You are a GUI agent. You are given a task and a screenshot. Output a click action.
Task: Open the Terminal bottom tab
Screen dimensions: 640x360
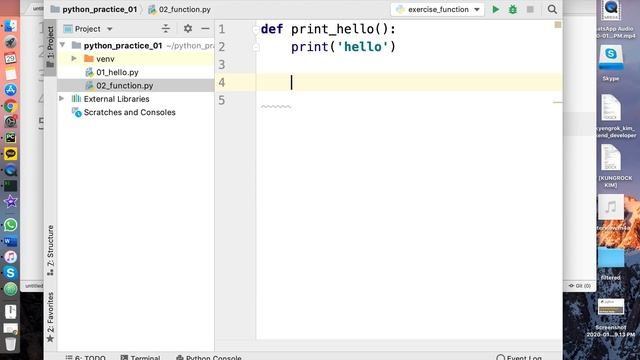tap(140, 357)
